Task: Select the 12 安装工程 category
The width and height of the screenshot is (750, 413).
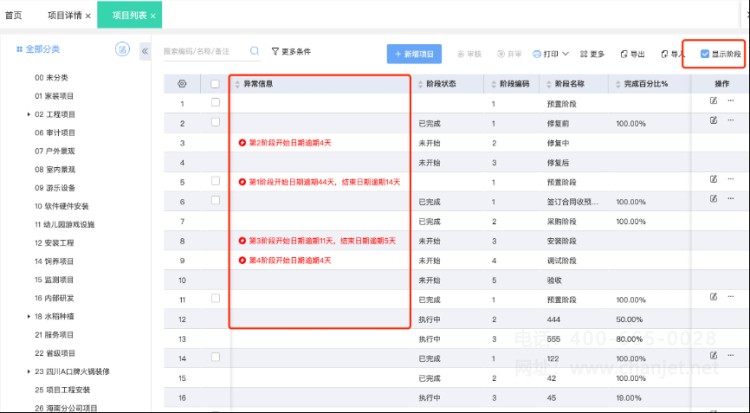Action: [x=54, y=243]
